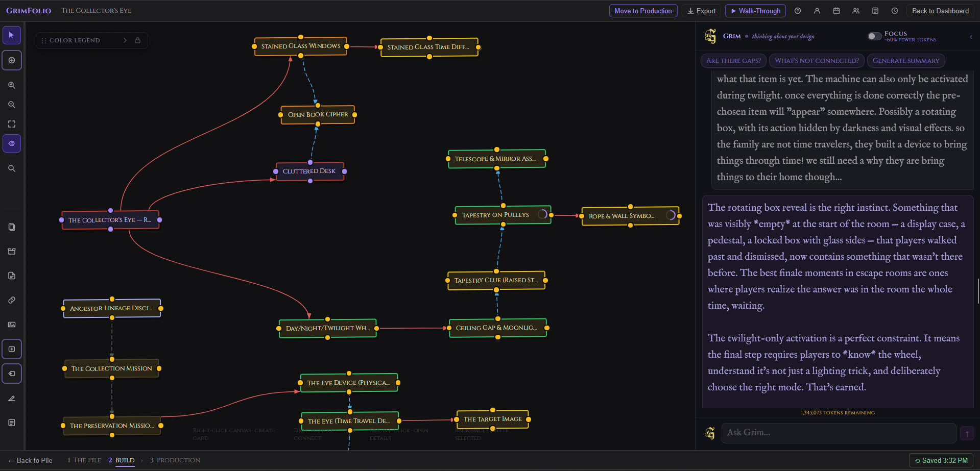Click Move to Production button

643,11
